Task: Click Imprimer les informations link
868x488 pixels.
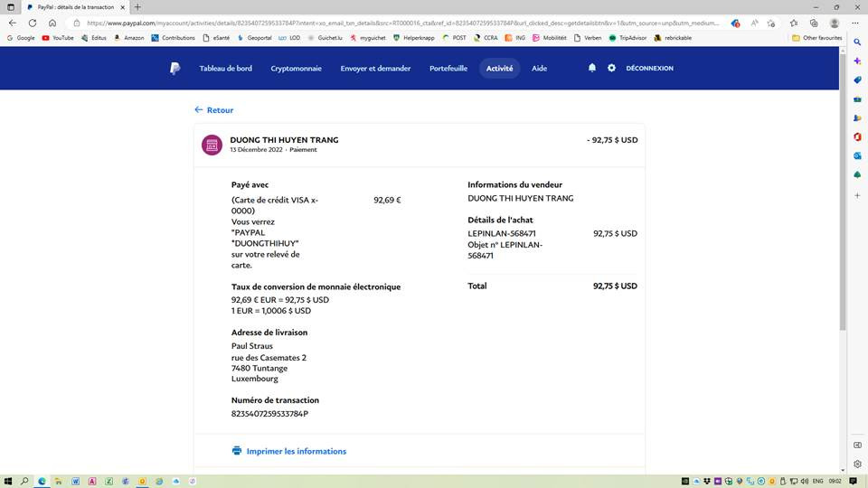Action: click(x=297, y=452)
